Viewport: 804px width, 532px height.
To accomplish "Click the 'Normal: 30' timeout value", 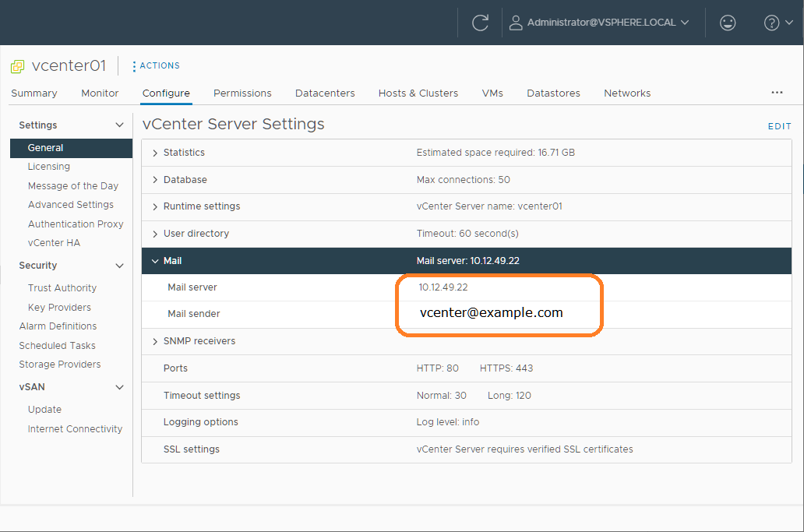I will click(x=441, y=396).
